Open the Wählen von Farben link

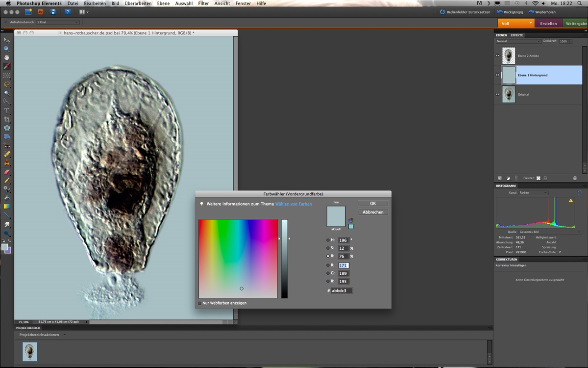(294, 204)
